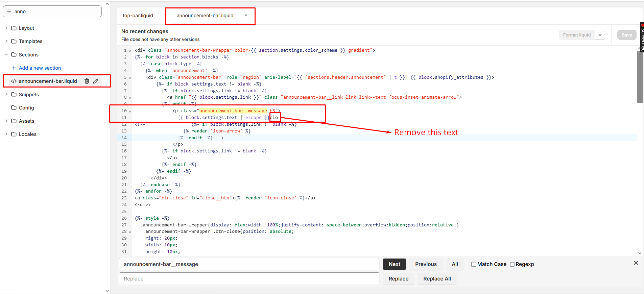Click the Templates folder icon
Screen dimensions: 644x294
(14, 41)
